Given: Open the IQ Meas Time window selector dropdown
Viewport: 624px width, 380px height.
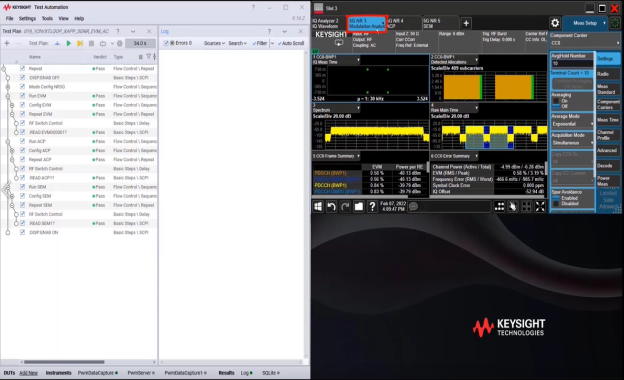Looking at the screenshot, I should 337,60.
